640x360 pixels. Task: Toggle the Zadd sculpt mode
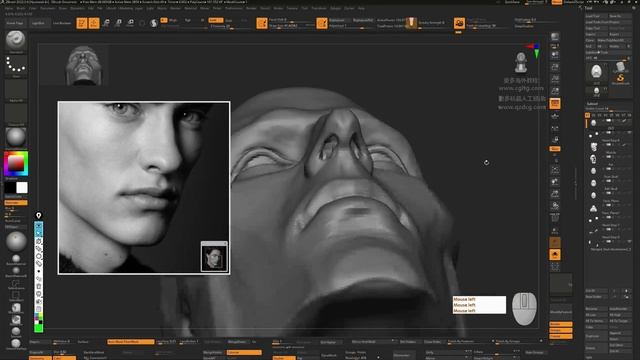215,20
